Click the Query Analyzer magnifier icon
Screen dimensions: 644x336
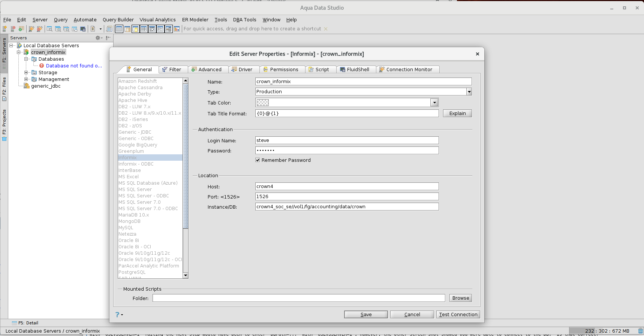coord(49,29)
